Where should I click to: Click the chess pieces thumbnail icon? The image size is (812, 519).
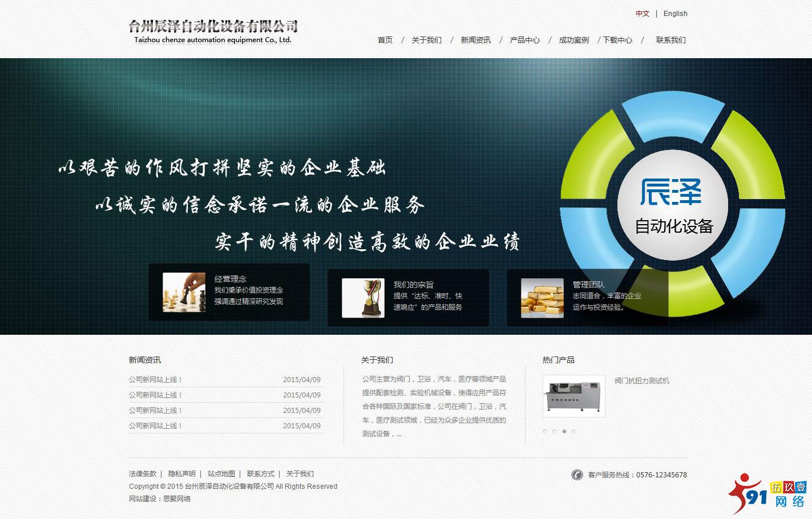pos(184,292)
